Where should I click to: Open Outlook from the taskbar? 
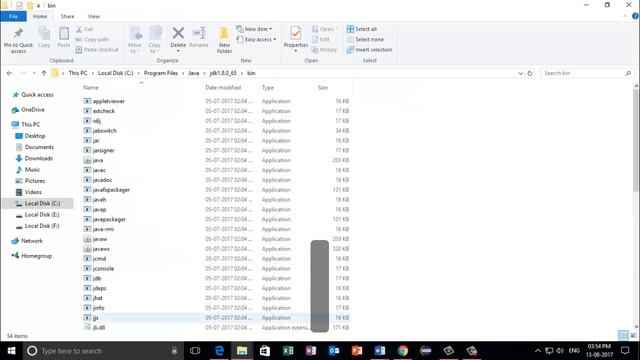coord(334,351)
